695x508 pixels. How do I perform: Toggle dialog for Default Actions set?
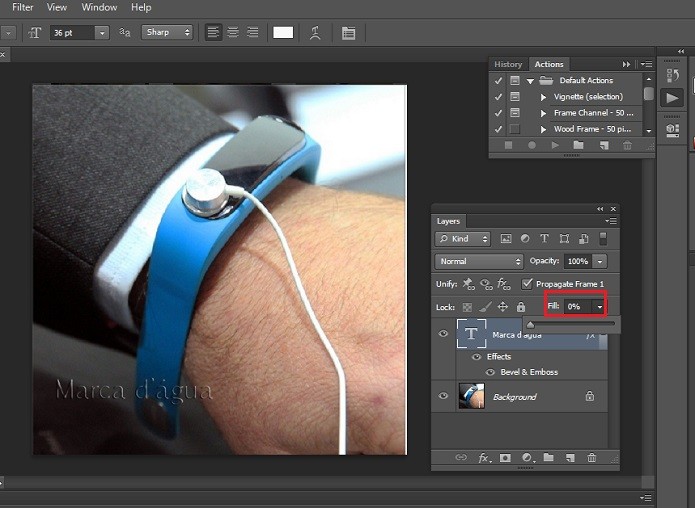515,81
